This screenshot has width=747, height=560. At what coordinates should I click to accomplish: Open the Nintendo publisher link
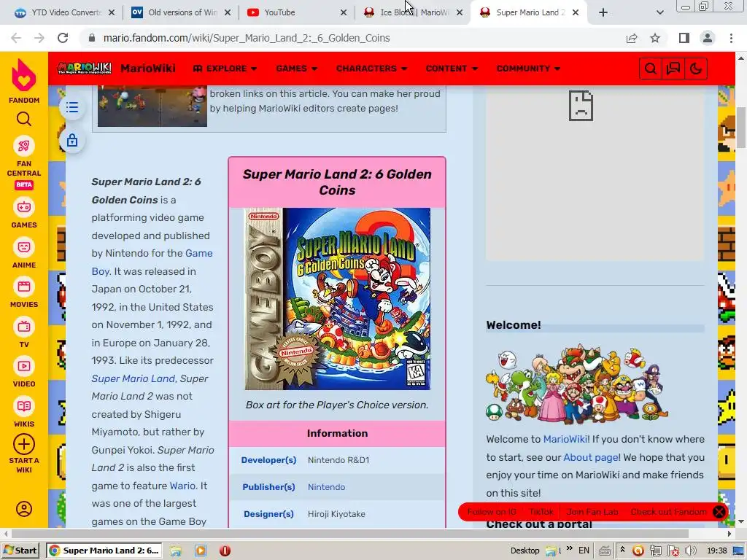point(326,487)
